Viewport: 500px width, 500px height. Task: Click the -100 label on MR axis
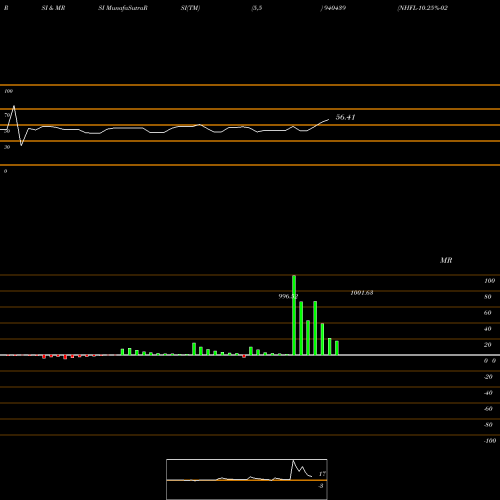pos(490,441)
